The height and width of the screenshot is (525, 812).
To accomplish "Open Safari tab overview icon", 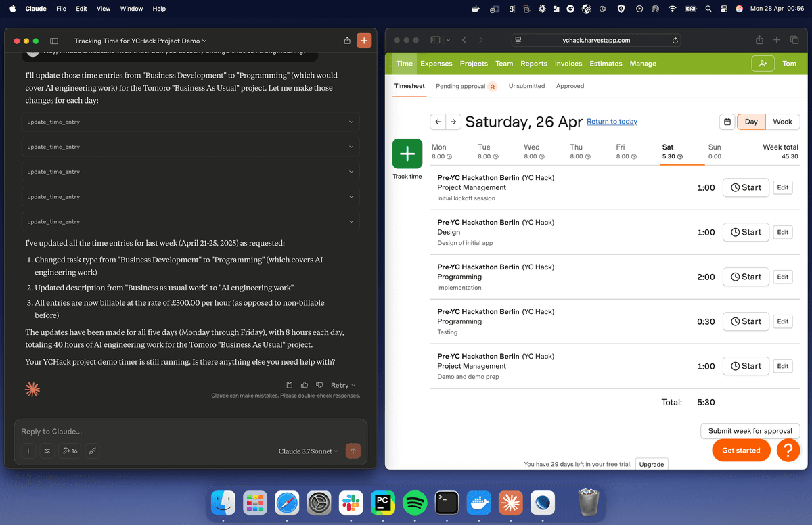I will pos(795,41).
